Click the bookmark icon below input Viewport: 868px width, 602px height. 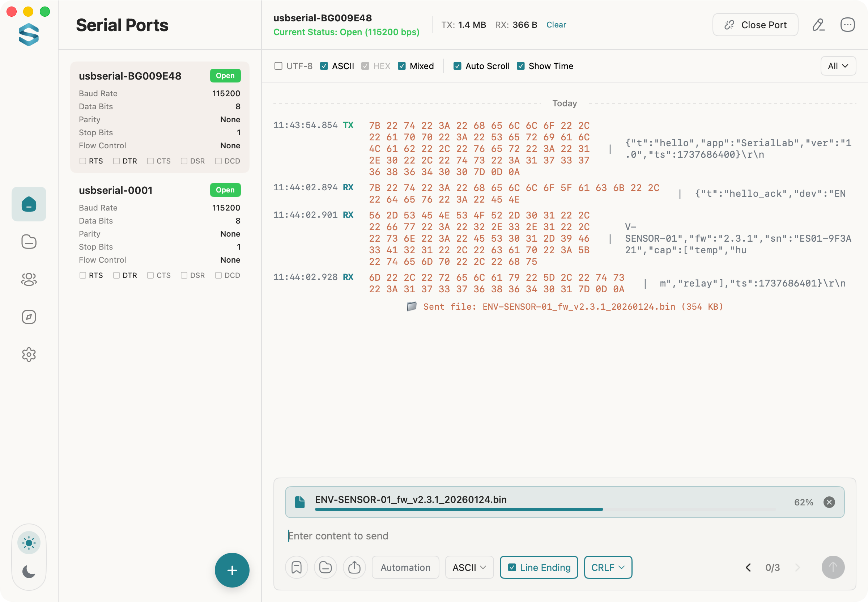click(296, 567)
